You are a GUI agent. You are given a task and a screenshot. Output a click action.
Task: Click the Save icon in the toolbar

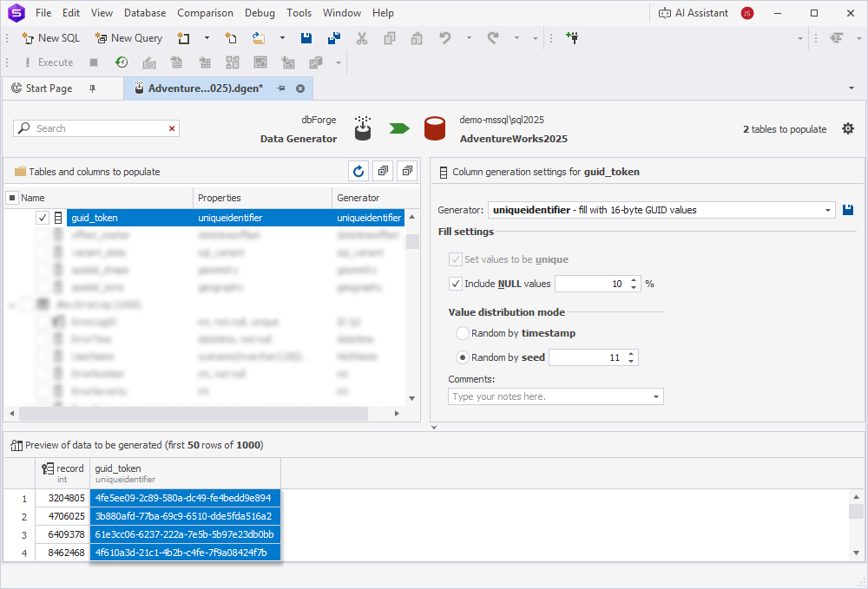(306, 38)
